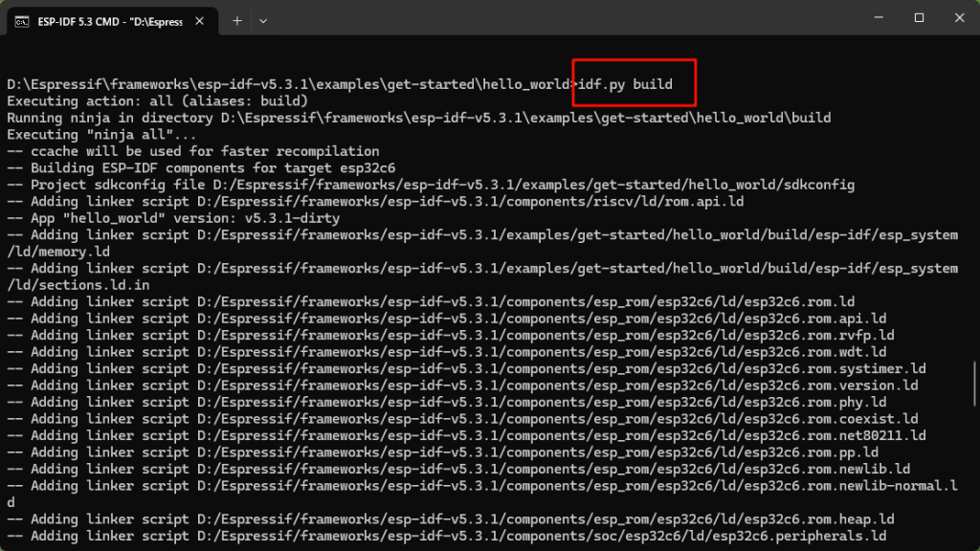Screen dimensions: 980x551
Task: Expand the new tab profile dropdown
Action: point(263,19)
